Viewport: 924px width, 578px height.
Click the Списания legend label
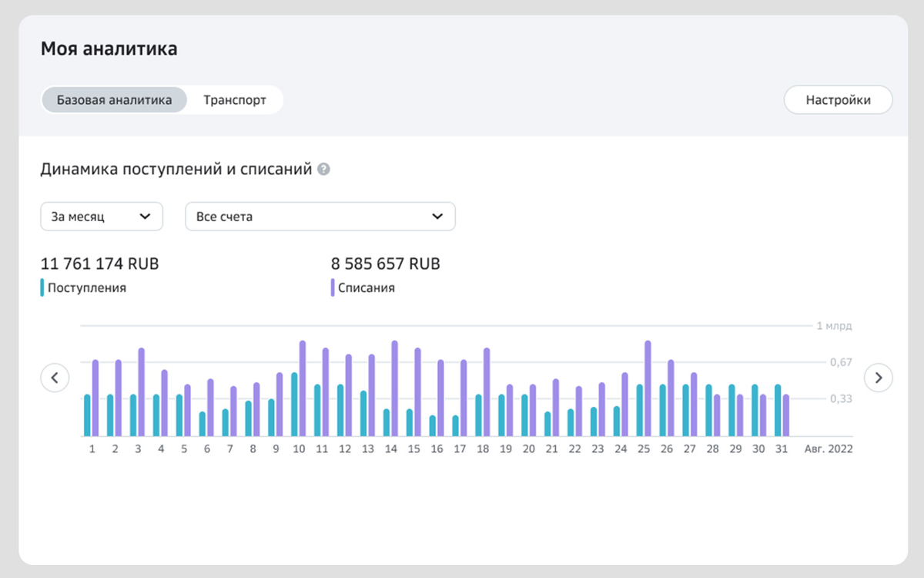[x=367, y=287]
